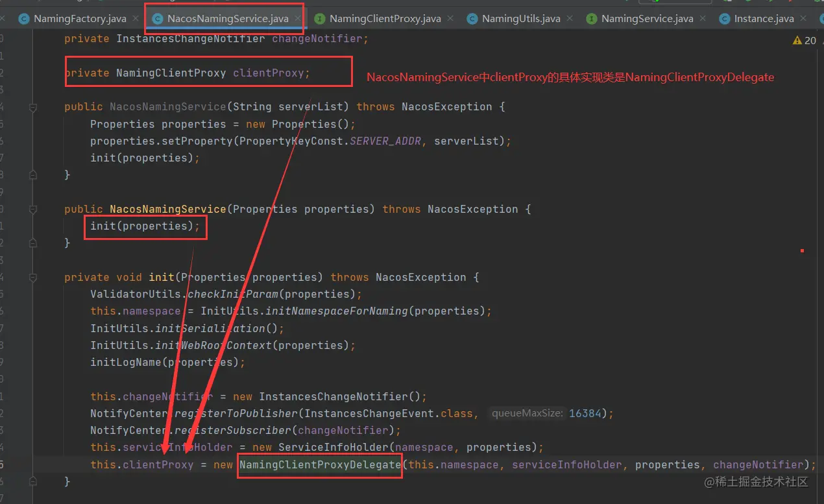The image size is (824, 504).
Task: Click PropertyKeyConst in the setProperty line
Action: pos(291,141)
